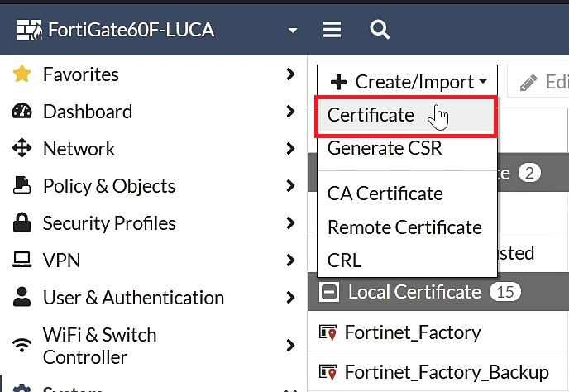Open the FortiGate60F-LUCA device dropdown arrow
The image size is (569, 392).
[293, 30]
